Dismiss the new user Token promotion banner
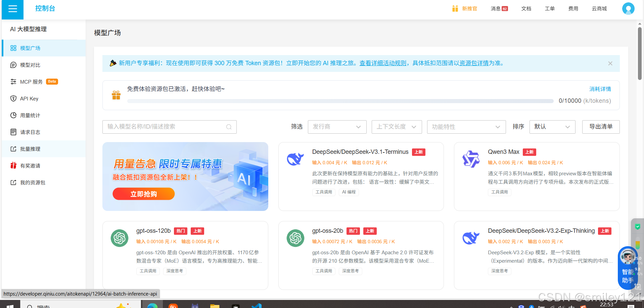Screen dimensions: 644x308 pyautogui.click(x=610, y=63)
